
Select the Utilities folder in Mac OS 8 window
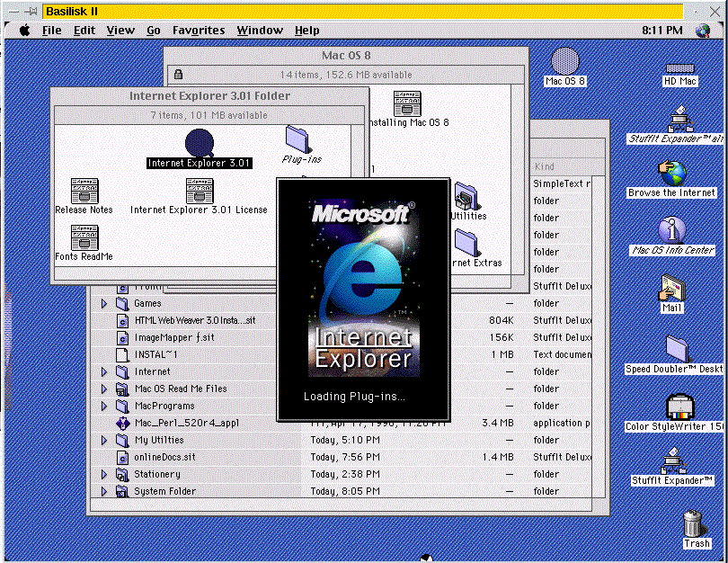click(466, 196)
